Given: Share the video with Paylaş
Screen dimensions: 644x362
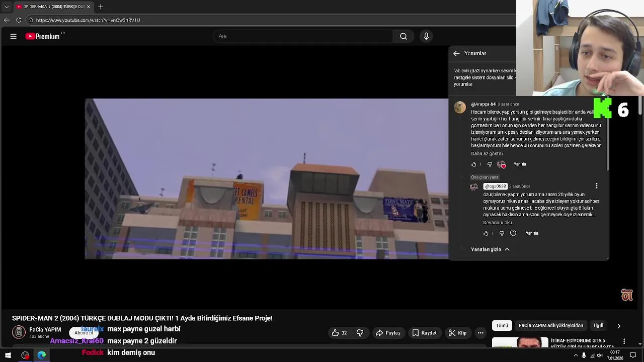Looking at the screenshot, I should click(x=388, y=333).
